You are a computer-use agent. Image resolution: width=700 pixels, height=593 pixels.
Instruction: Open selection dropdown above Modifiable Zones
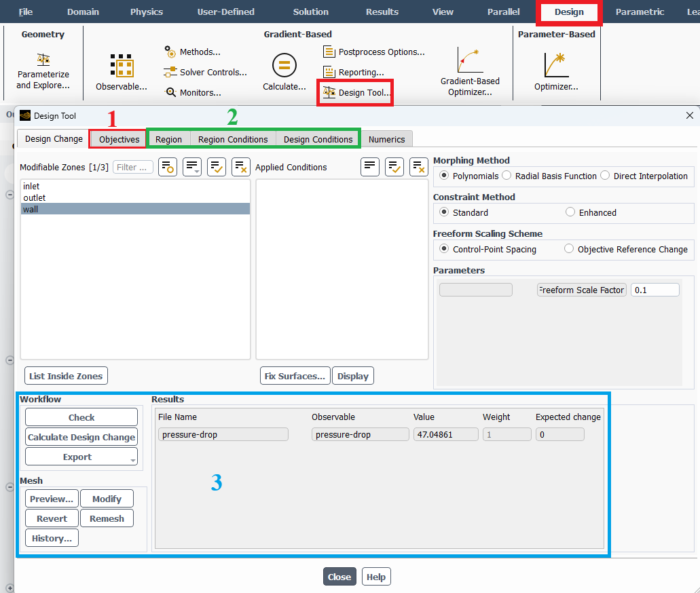tap(192, 167)
